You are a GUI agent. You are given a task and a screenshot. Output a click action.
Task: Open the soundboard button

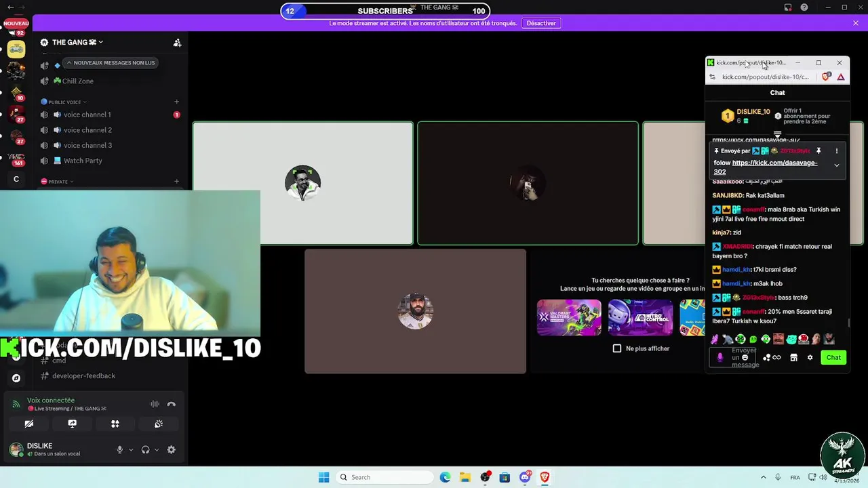(x=159, y=424)
